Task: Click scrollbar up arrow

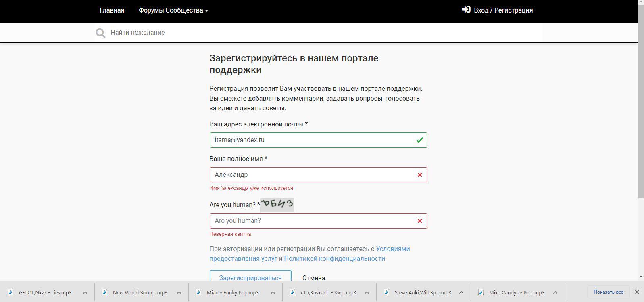Action: [x=641, y=3]
